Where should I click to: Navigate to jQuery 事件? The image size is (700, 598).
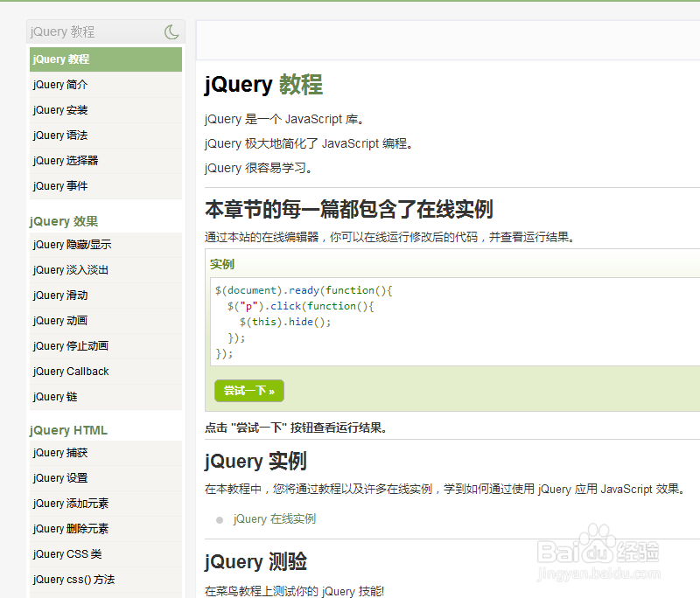pos(106,186)
